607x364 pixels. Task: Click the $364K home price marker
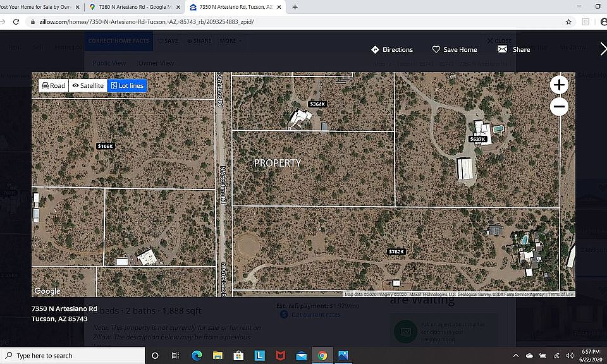(x=317, y=104)
